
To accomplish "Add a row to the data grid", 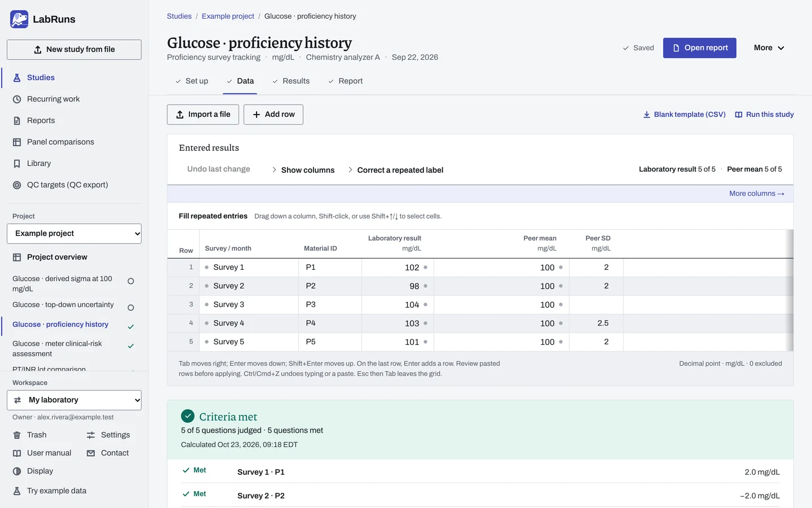I will [273, 115].
